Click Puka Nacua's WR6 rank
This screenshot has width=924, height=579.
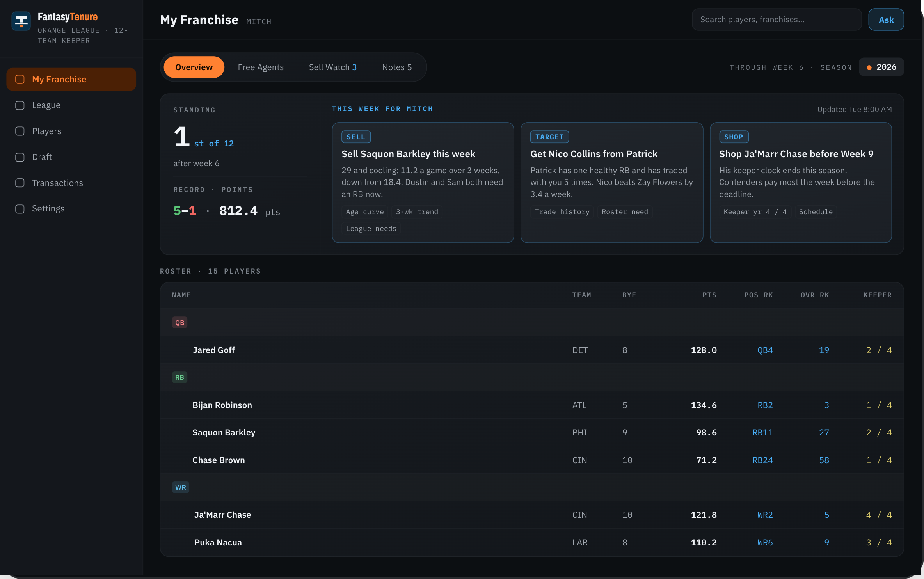[x=765, y=542]
